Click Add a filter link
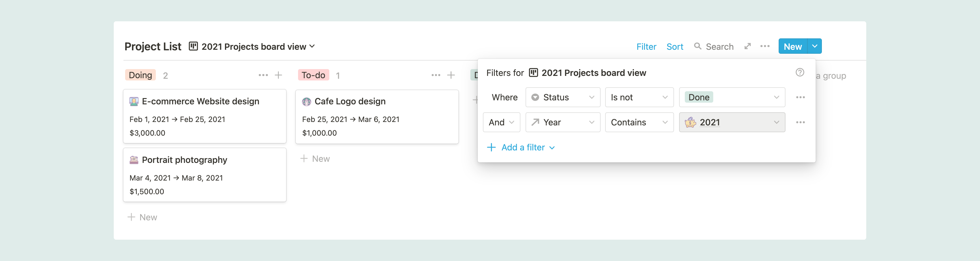Screen dimensions: 980x261 (522, 148)
